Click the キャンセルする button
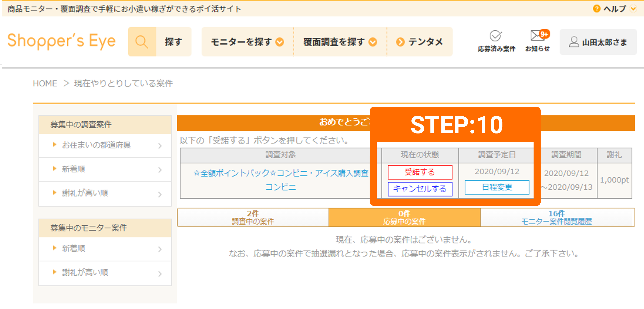 point(420,189)
